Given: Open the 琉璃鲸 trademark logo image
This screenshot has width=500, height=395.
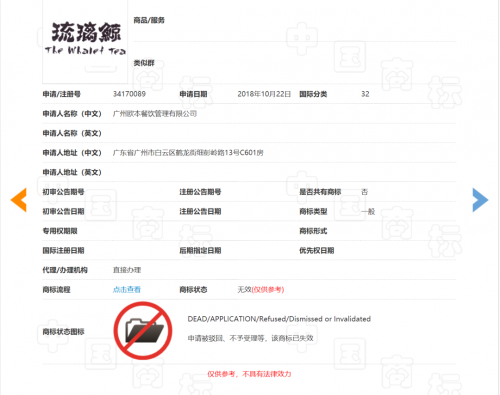Looking at the screenshot, I should pos(85,41).
